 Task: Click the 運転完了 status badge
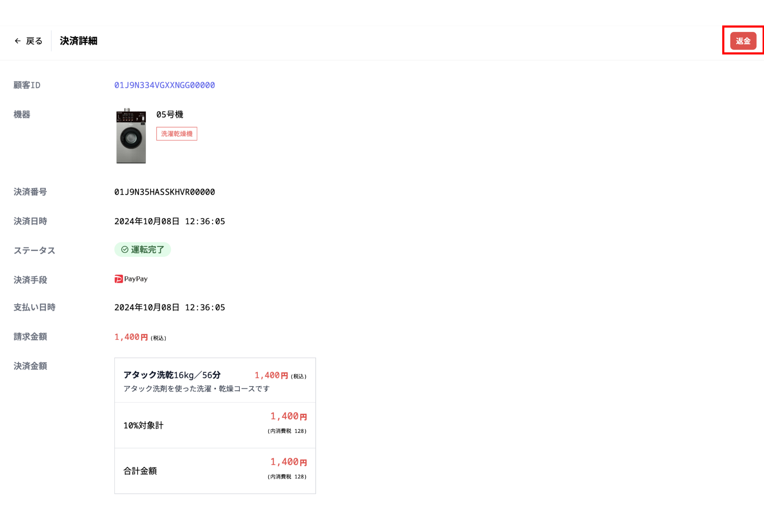click(142, 249)
